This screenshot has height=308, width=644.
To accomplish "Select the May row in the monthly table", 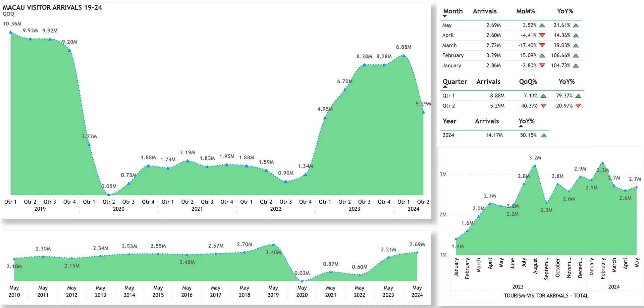I will (x=511, y=25).
